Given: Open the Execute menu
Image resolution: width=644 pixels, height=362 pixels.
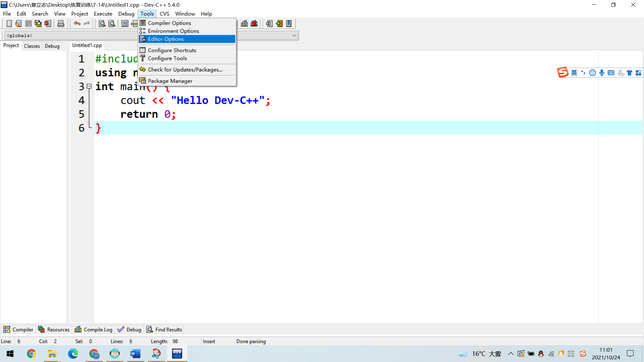Looking at the screenshot, I should click(103, 14).
